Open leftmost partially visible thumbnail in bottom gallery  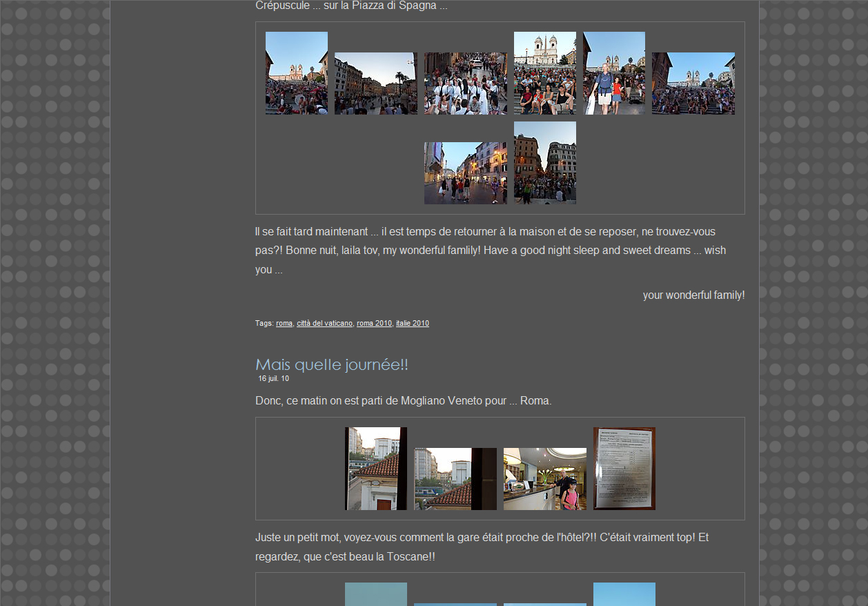[x=375, y=594]
